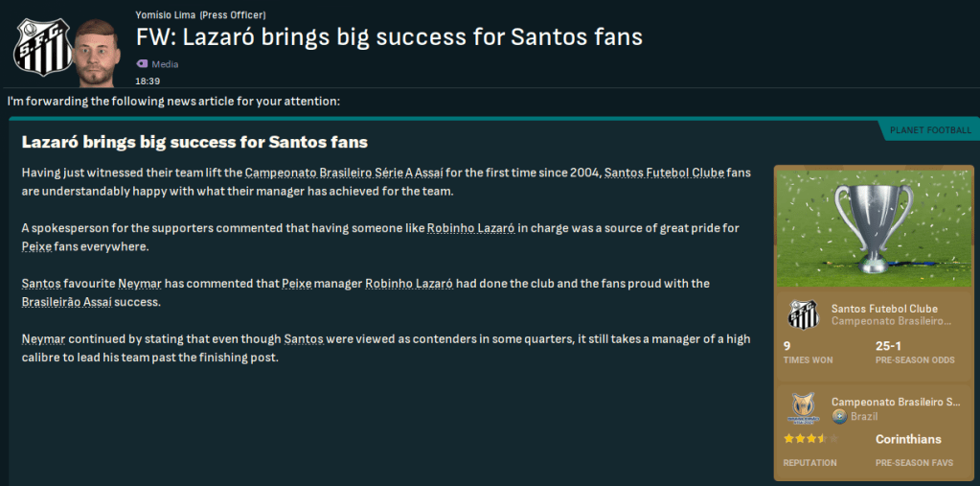Click Corinthians, the pre-season favourites
Image resolution: width=980 pixels, height=486 pixels.
[908, 439]
